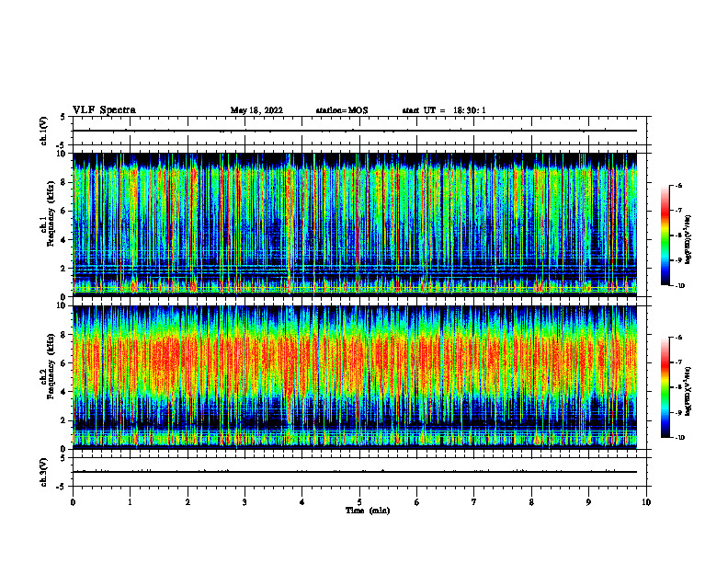The image size is (728, 563).
Task: Click the ch.1 spectrogram plot
Action: click(x=355, y=224)
